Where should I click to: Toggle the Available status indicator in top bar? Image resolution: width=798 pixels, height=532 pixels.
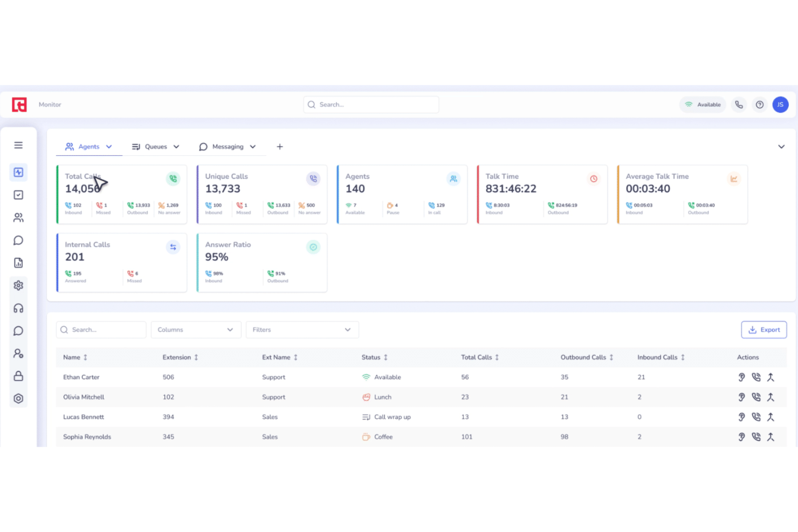pyautogui.click(x=703, y=105)
